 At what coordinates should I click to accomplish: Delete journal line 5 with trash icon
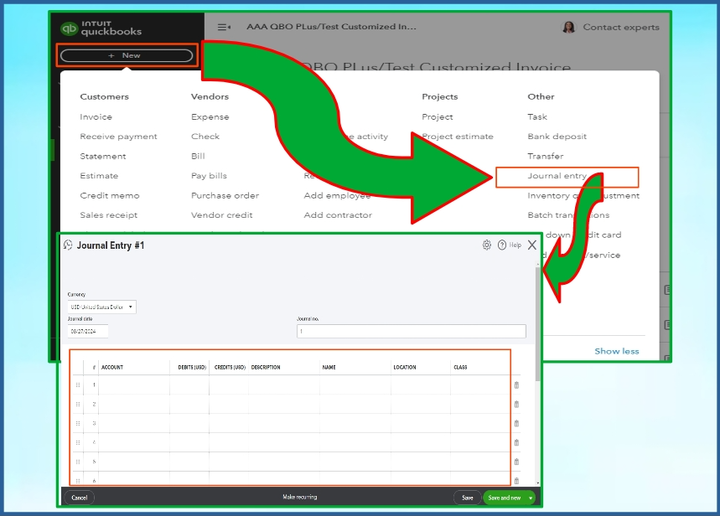pyautogui.click(x=517, y=462)
